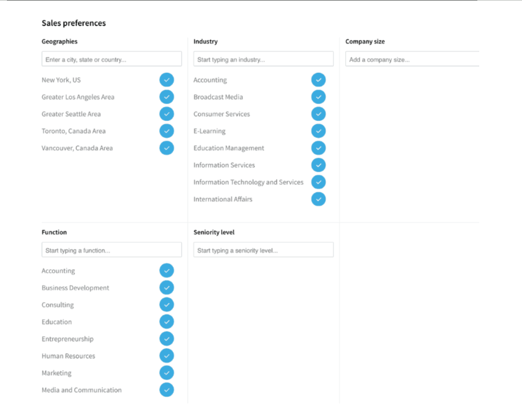Uncheck Information Technology and Services
The width and height of the screenshot is (522, 420).
click(x=319, y=182)
